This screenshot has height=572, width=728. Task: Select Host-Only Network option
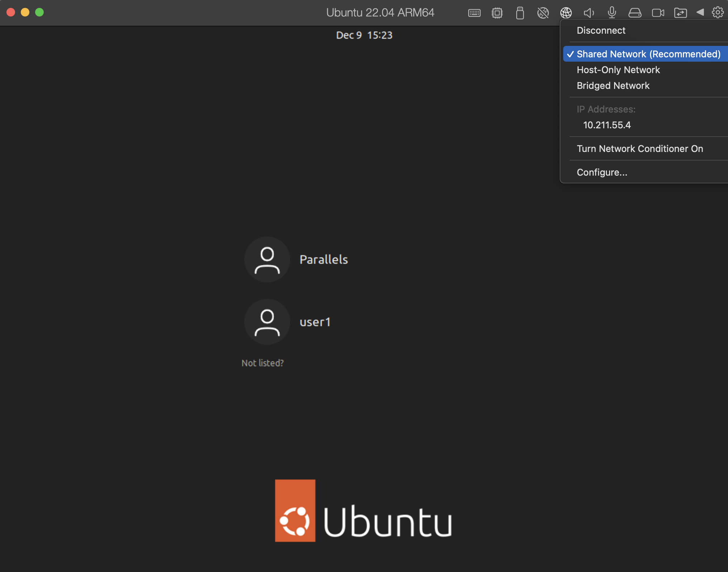click(x=619, y=70)
